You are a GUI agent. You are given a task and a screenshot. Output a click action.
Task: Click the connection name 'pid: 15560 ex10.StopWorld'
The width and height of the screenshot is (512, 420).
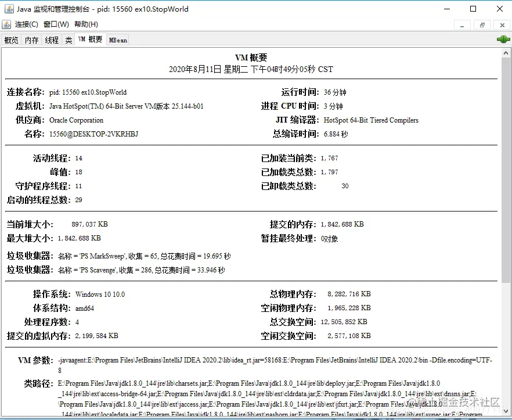[x=88, y=92]
